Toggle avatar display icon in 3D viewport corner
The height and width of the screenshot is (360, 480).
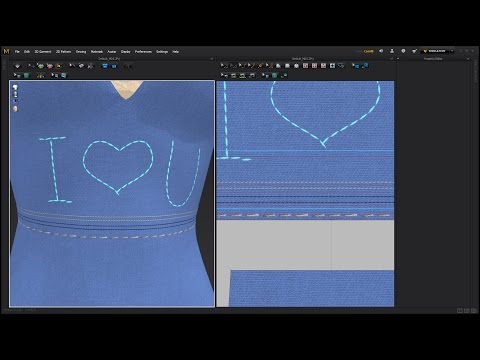pos(15,94)
